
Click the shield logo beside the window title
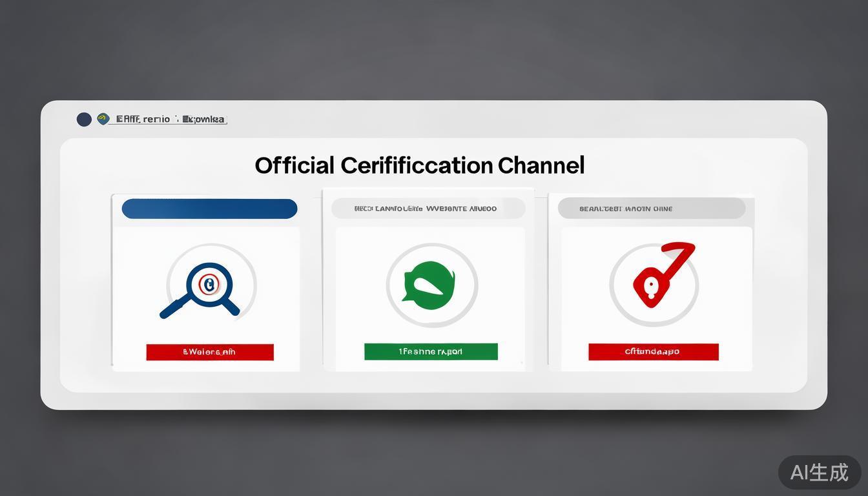[103, 119]
